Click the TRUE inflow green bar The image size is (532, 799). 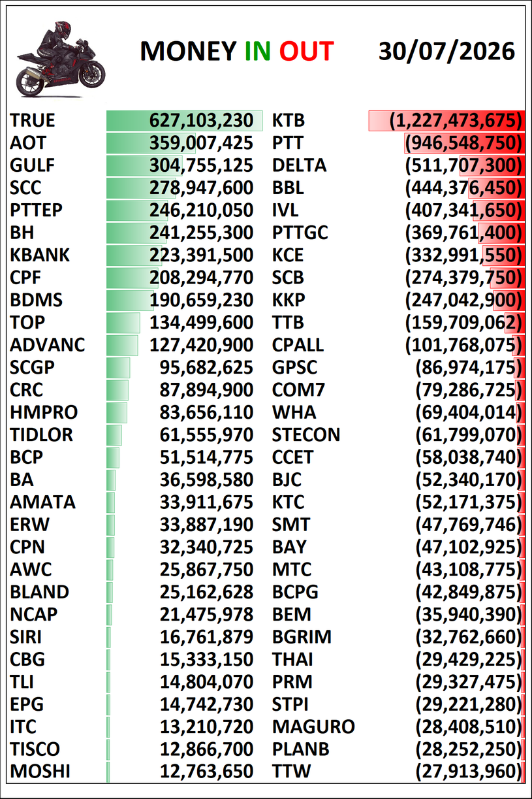tap(185, 121)
